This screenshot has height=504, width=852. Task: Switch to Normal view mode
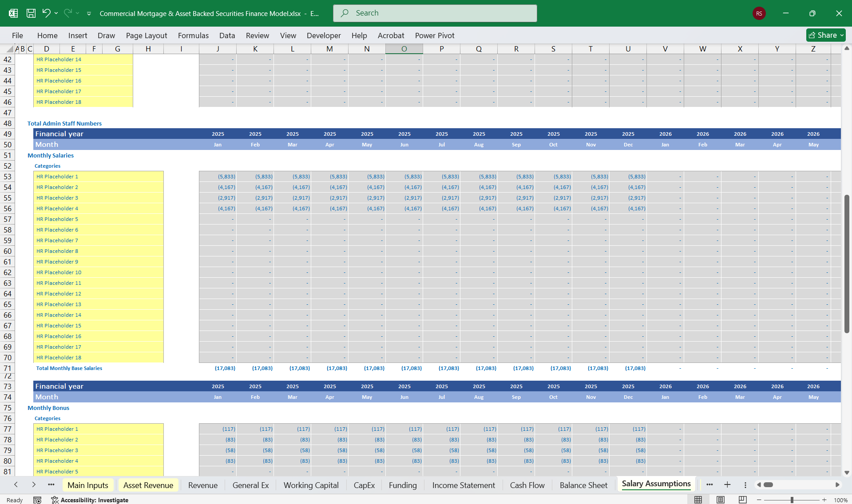click(x=698, y=500)
